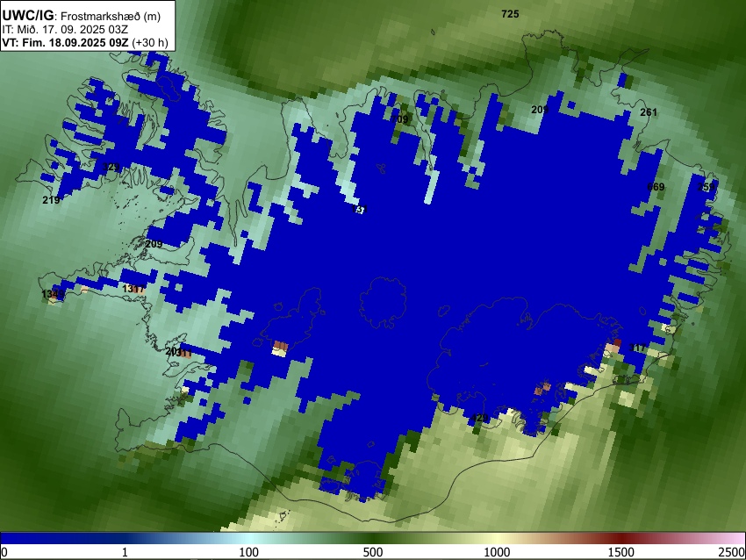The image size is (746, 560).
Task: Click the "VT: Fim. 18.09.2025 09Z (+30 h)" line
Action: click(85, 42)
